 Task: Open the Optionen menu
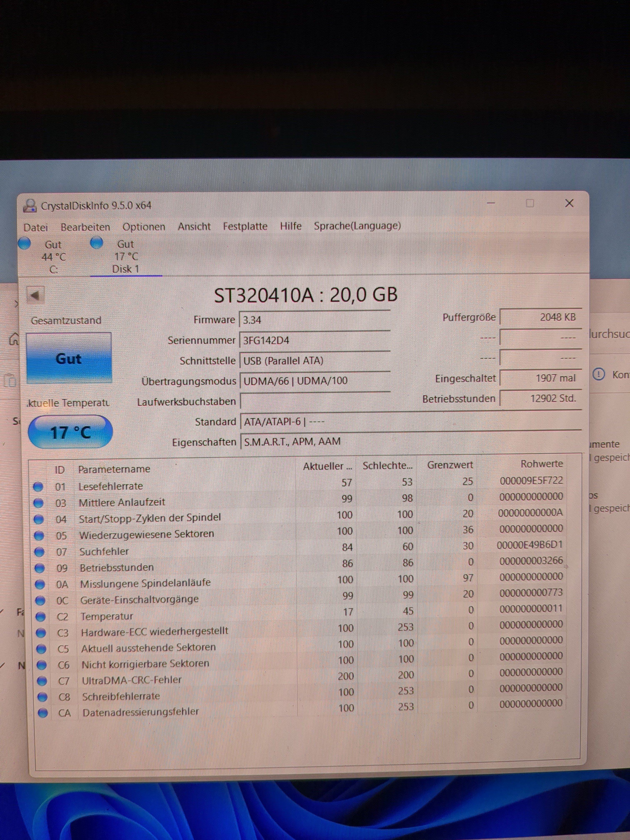tap(144, 227)
